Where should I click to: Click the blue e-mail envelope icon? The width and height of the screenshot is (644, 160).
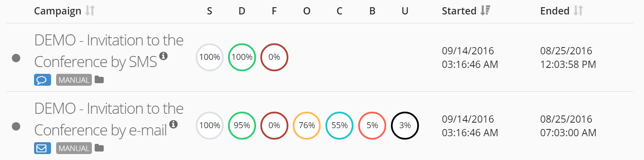coord(43,148)
